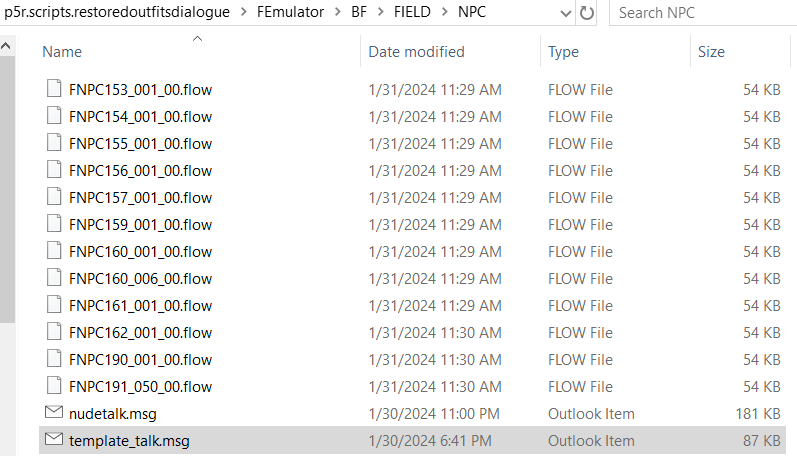Expand the chevron after BF breadcrumb

381,12
